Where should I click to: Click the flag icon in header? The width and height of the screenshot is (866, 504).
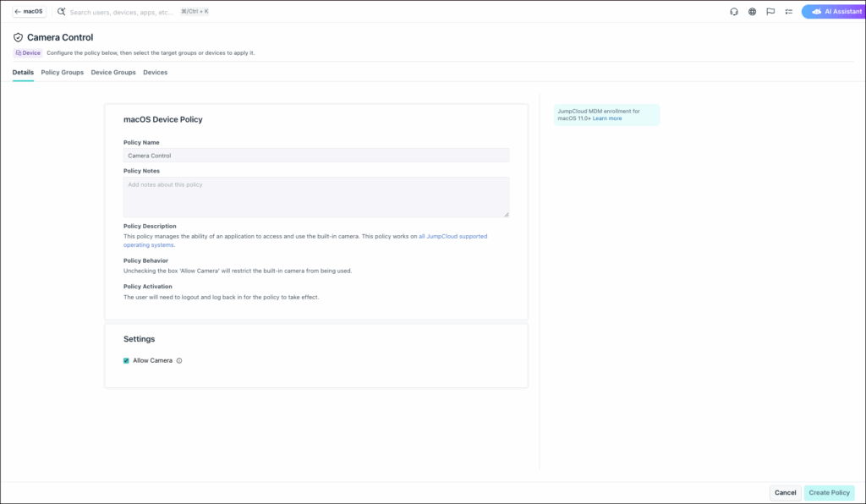pos(770,12)
